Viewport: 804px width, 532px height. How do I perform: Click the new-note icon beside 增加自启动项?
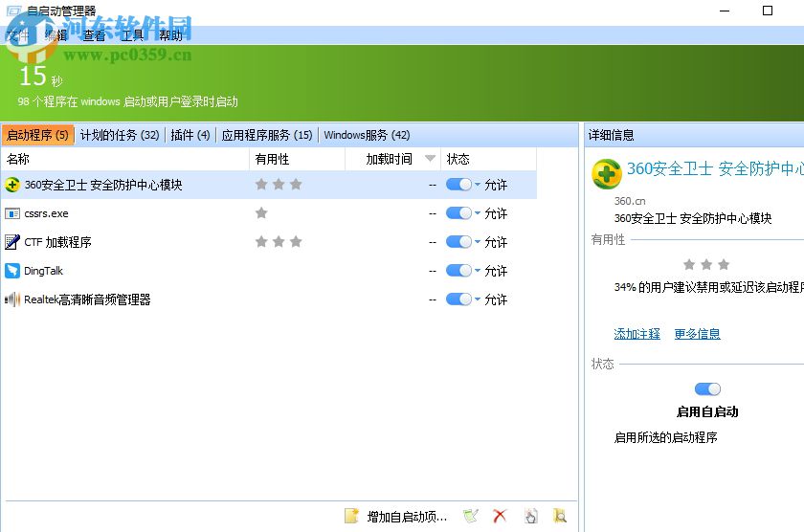(x=352, y=516)
